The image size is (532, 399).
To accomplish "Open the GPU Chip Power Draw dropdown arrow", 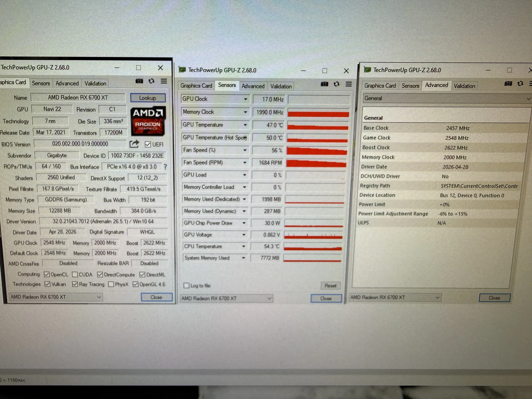I will 244,223.
